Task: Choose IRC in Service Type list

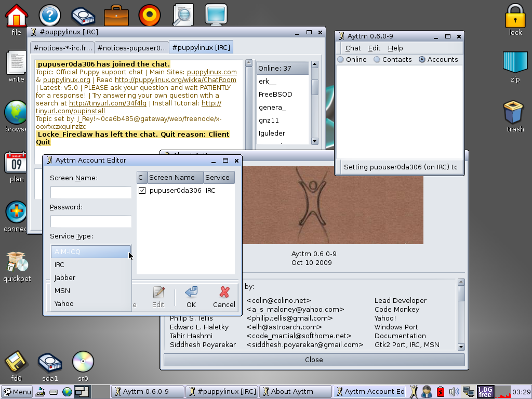Action: [91, 264]
